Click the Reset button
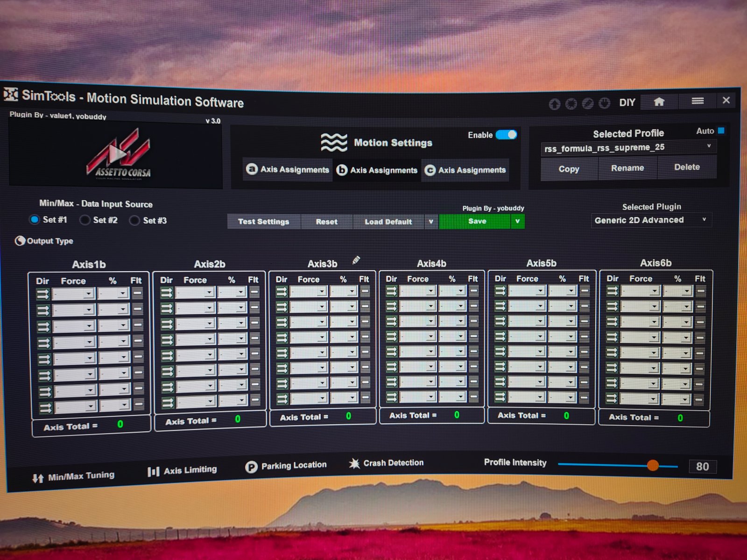747x560 pixels. [327, 222]
